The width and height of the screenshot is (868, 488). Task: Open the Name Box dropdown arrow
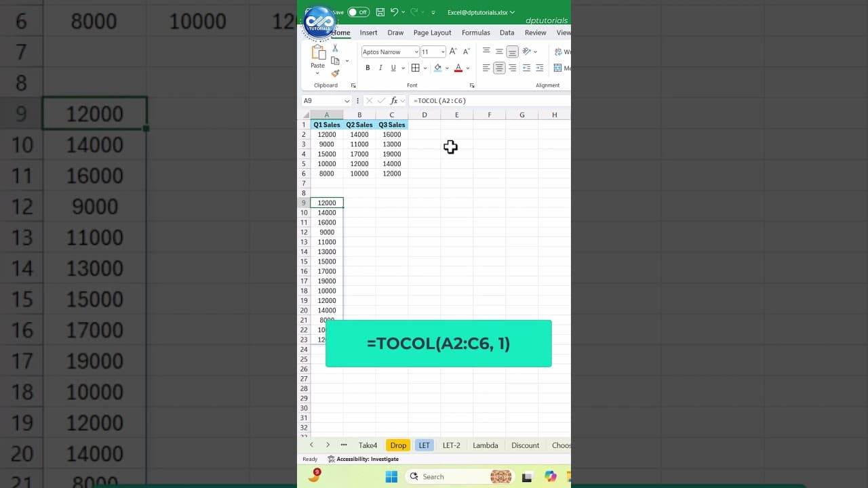pos(348,100)
